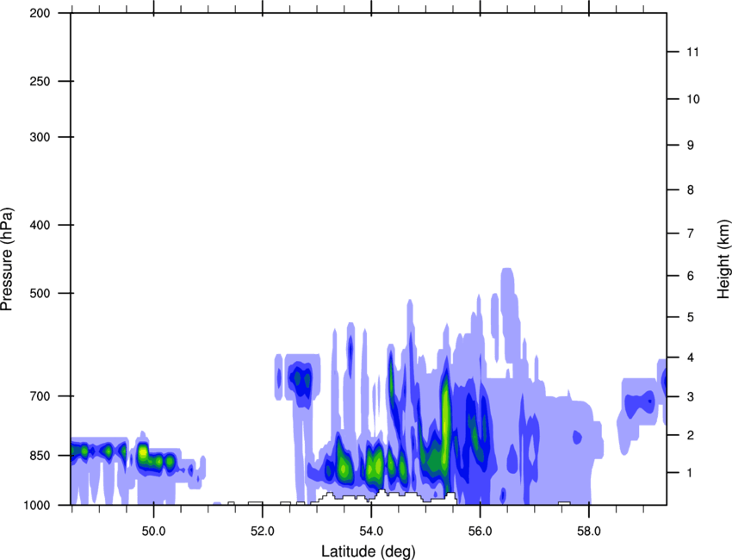Viewport: 732px width, 560px height.
Task: Pick the 2 km height label
Action: pyautogui.click(x=691, y=435)
